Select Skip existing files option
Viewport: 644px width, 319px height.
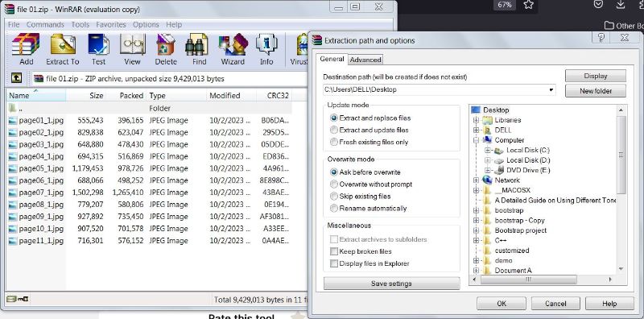coord(334,197)
